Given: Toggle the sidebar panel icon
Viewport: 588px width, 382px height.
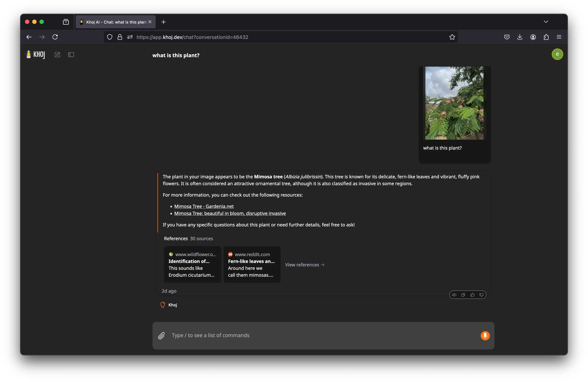Looking at the screenshot, I should (71, 55).
